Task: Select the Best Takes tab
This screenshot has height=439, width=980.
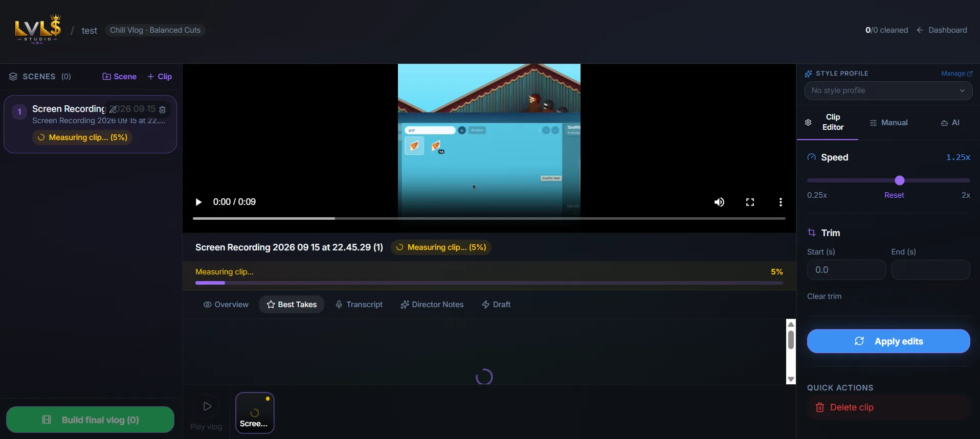Action: click(292, 305)
